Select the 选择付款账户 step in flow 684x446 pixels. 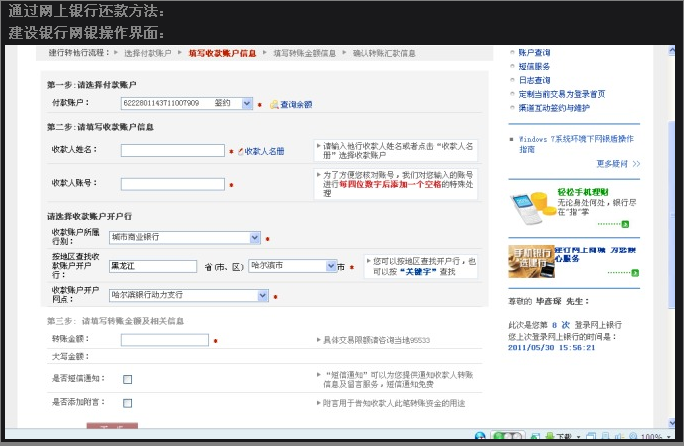click(148, 53)
